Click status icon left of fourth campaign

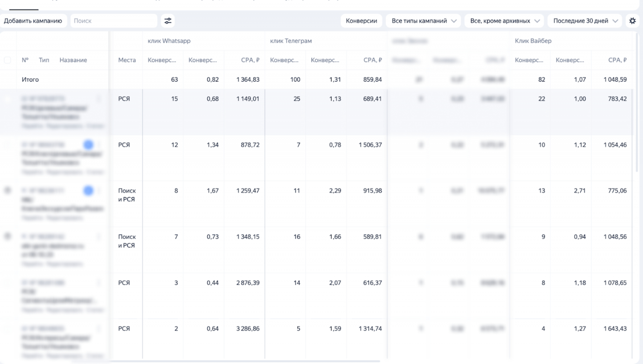[x=7, y=236]
